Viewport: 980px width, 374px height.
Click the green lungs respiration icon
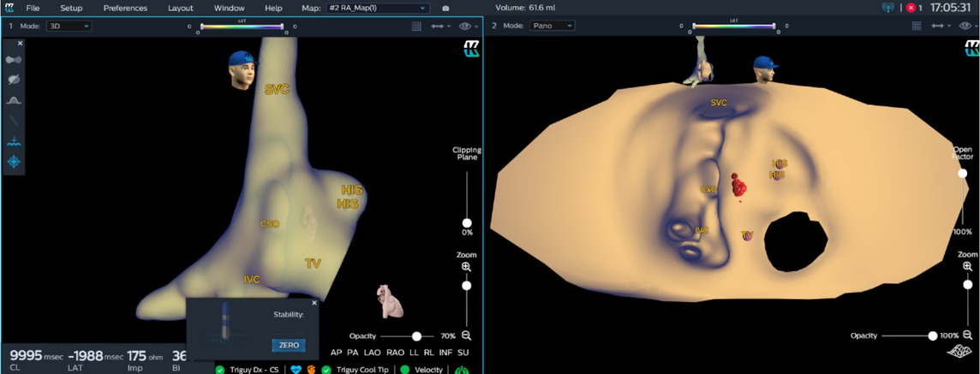(x=461, y=370)
